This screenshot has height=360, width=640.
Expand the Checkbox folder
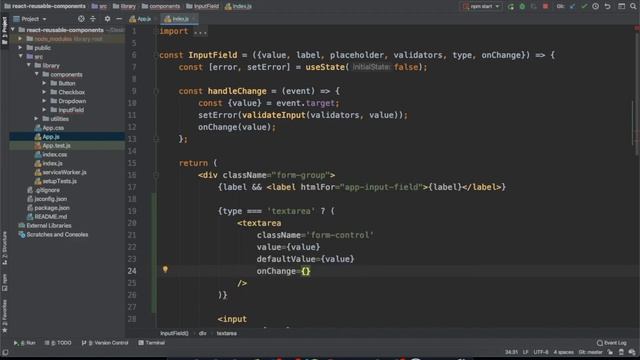click(44, 92)
